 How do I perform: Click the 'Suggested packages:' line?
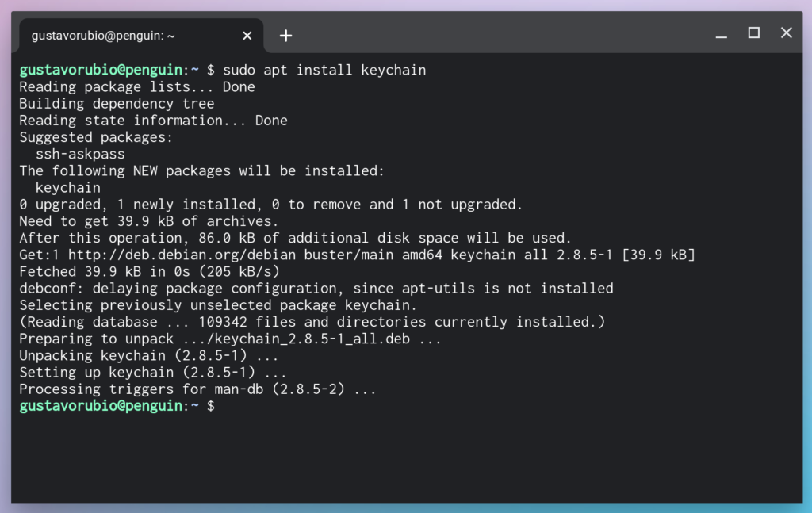click(x=96, y=137)
